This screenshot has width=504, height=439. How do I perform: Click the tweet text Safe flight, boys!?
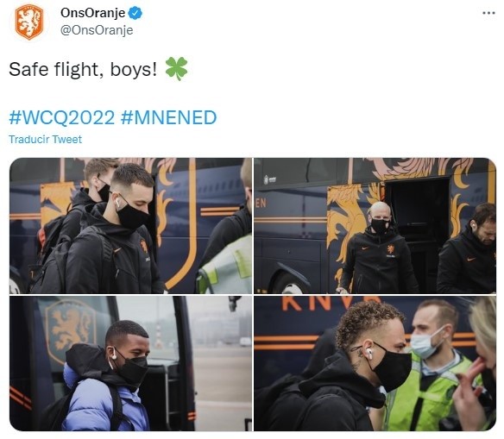click(x=83, y=69)
